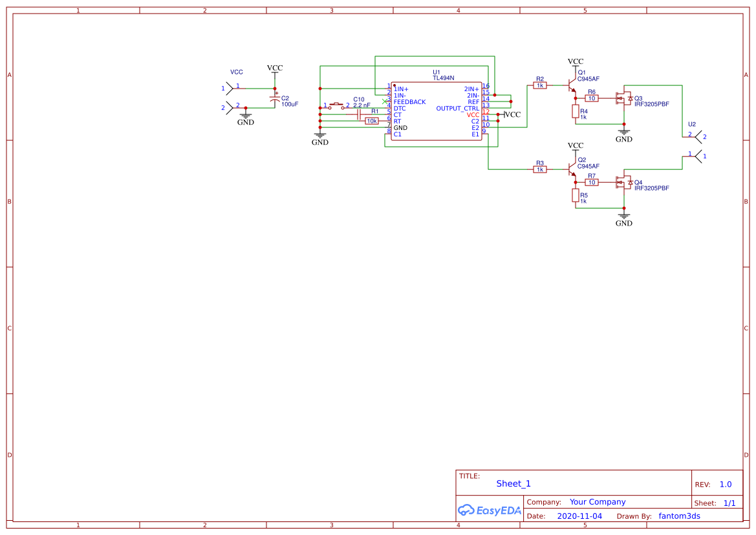
Task: Pick the R5 1k resistor
Action: coord(575,195)
